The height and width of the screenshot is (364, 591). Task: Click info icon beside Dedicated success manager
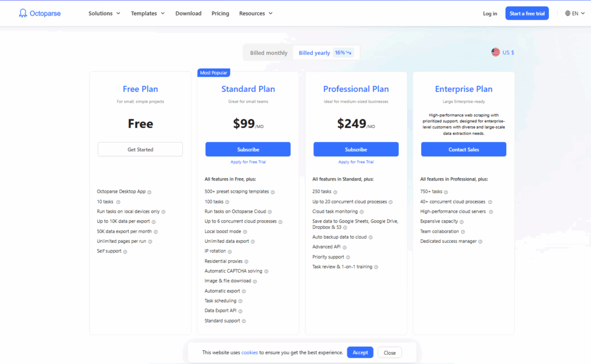pyautogui.click(x=480, y=242)
